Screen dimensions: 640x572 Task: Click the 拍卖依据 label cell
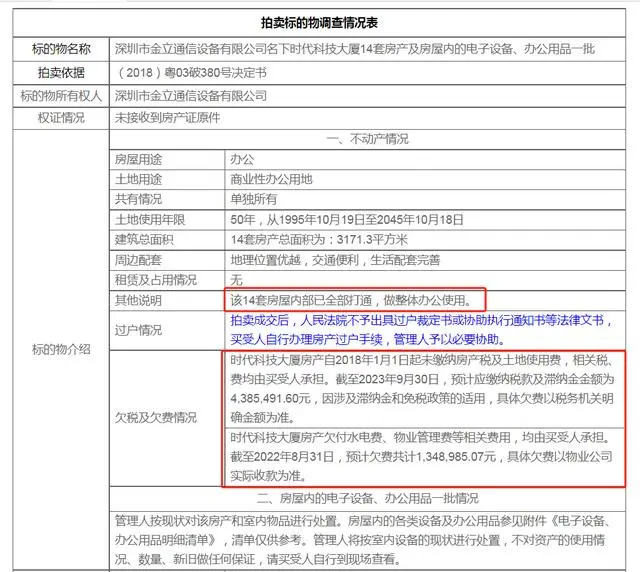pyautogui.click(x=61, y=73)
